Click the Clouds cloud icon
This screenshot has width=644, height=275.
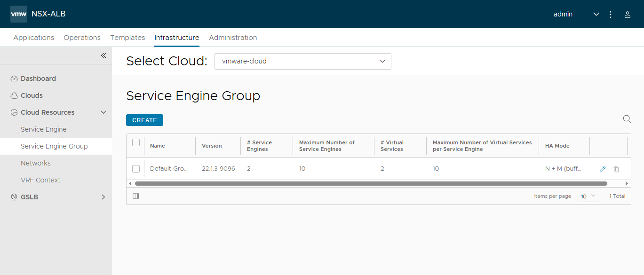14,95
